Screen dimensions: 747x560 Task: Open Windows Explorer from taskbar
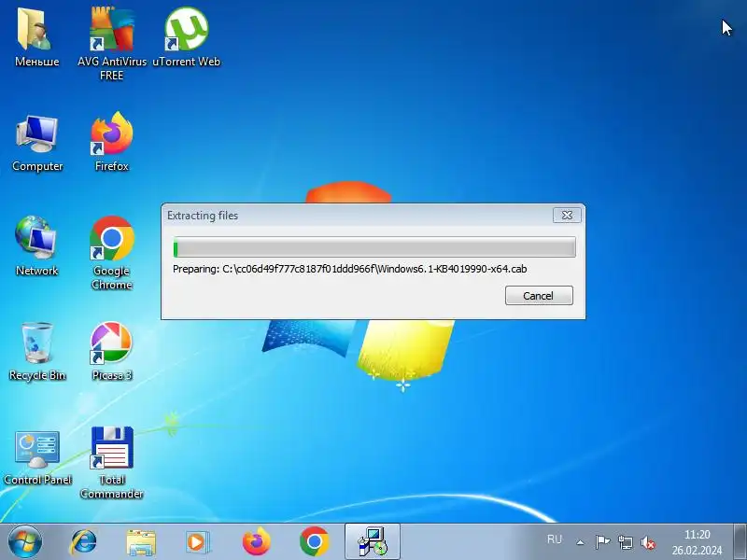tap(141, 542)
